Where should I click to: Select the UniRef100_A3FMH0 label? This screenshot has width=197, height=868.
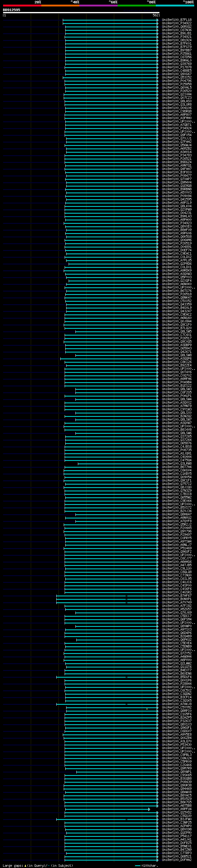tap(177, 118)
